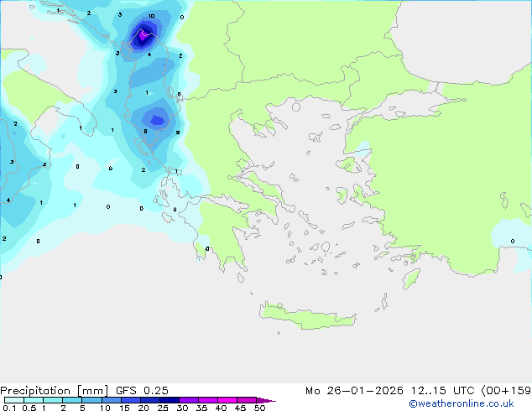Click the 40–45 mm magenta legend swatch

pos(227,400)
